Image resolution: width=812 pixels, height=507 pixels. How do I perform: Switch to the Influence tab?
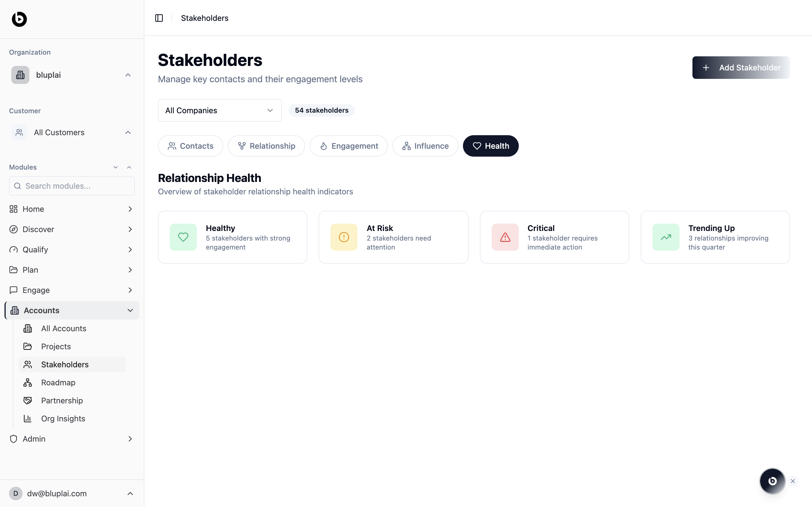point(425,146)
